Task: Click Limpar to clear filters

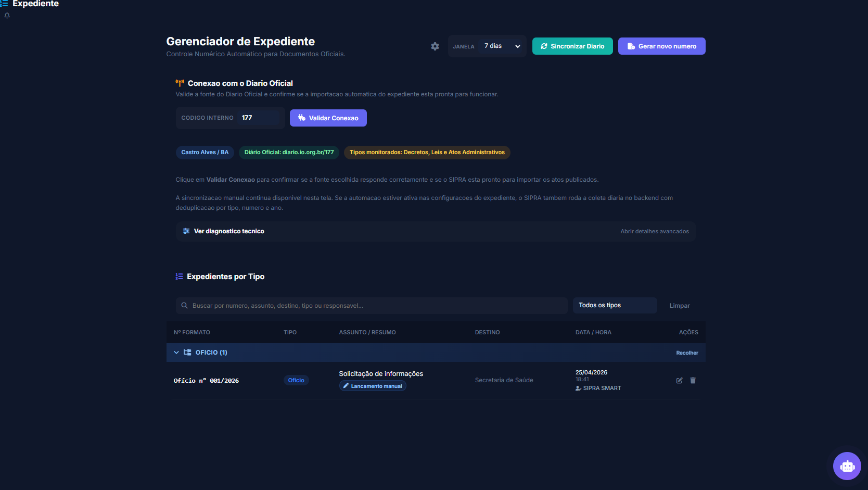Action: coord(680,306)
